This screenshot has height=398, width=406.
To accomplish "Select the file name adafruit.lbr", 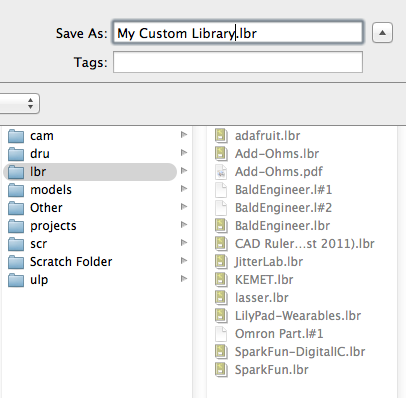I will (x=267, y=136).
